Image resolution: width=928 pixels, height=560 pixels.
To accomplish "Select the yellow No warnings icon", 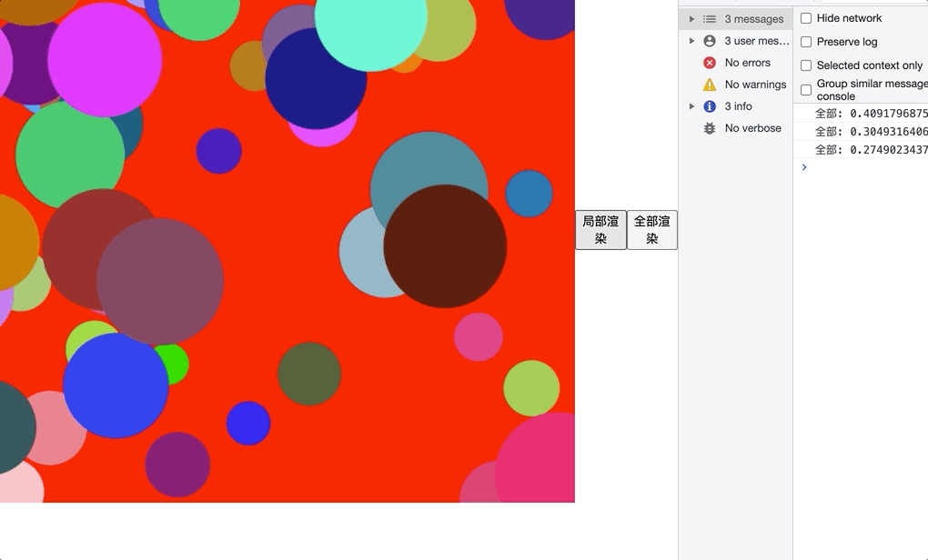I will (x=710, y=85).
